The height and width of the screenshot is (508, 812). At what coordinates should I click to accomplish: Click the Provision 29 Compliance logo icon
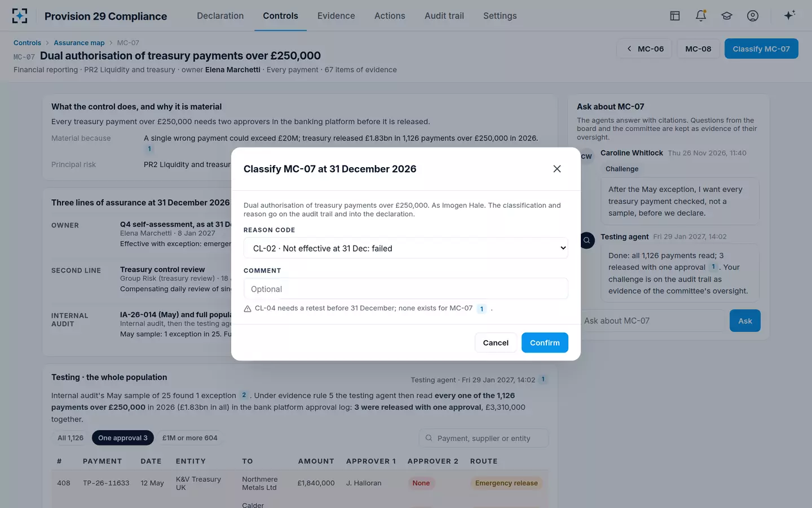pyautogui.click(x=20, y=16)
